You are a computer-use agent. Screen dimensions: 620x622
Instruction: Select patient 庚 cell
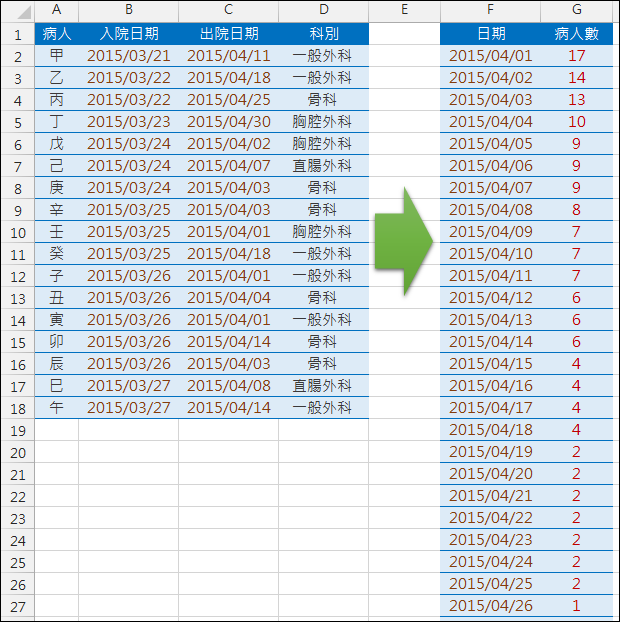(x=56, y=188)
